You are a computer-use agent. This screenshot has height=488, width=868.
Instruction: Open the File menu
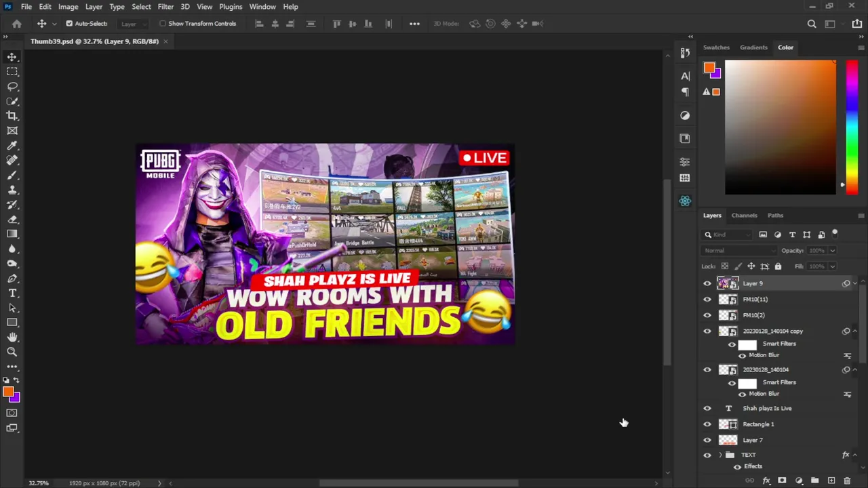click(x=26, y=7)
